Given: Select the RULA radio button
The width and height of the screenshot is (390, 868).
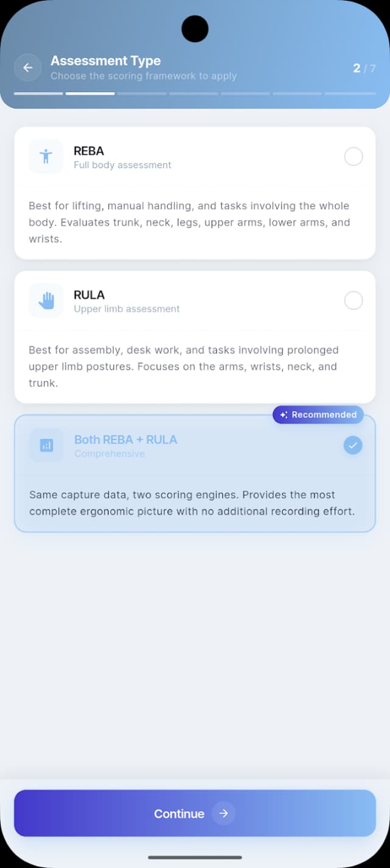Looking at the screenshot, I should point(353,301).
